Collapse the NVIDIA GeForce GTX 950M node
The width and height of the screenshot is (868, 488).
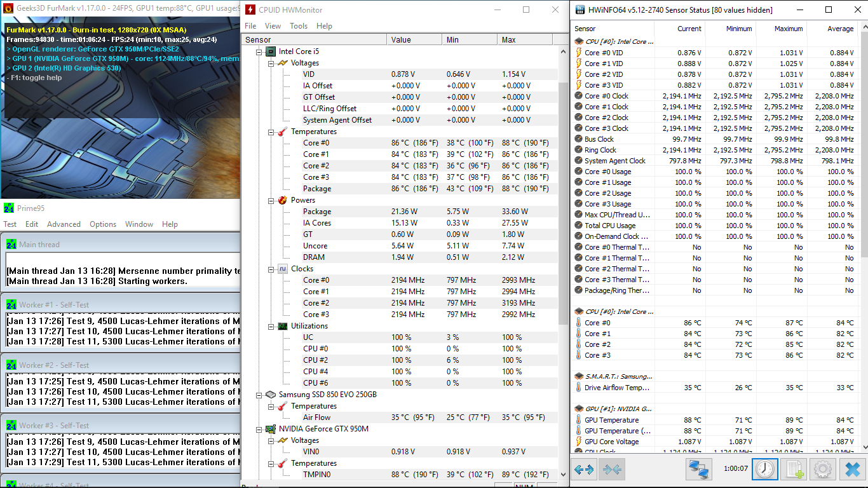click(x=259, y=429)
